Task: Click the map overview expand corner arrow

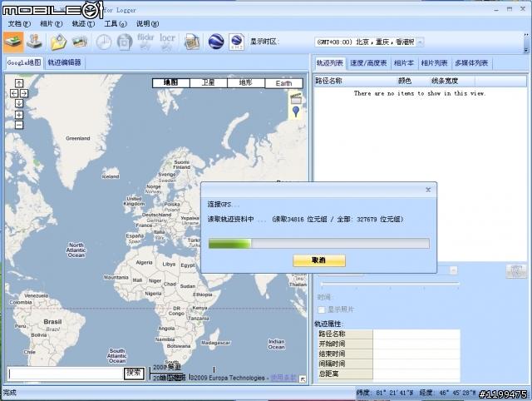Action: point(303,379)
